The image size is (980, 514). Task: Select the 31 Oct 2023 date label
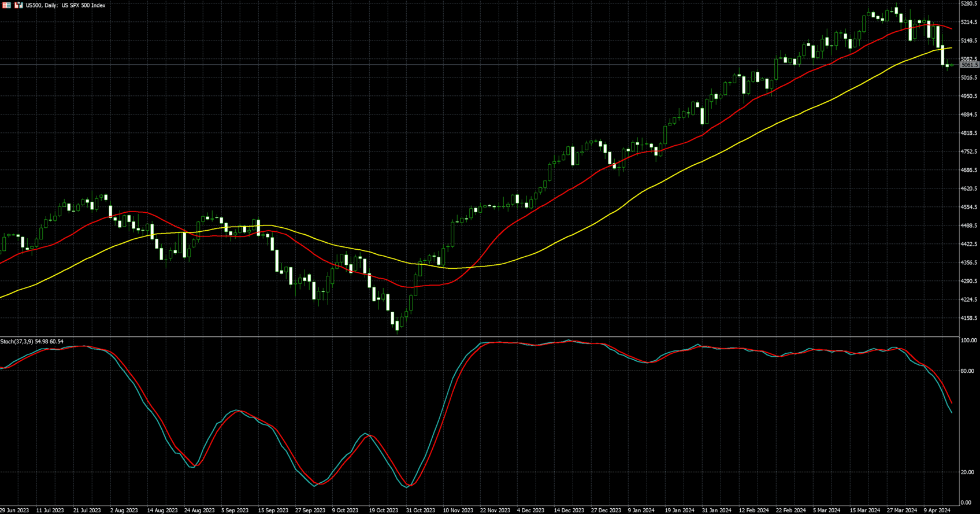click(x=420, y=510)
